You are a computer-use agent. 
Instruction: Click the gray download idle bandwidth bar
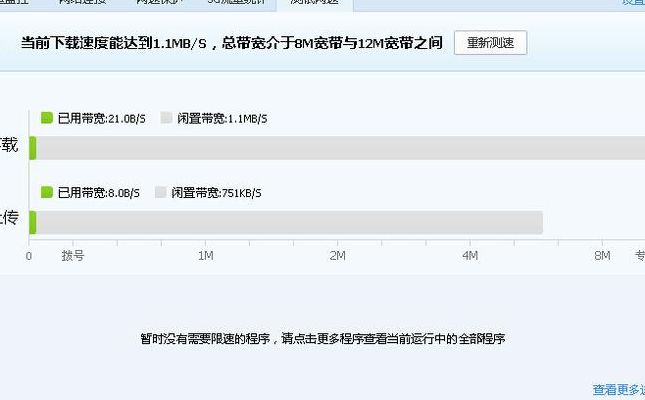(x=341, y=148)
